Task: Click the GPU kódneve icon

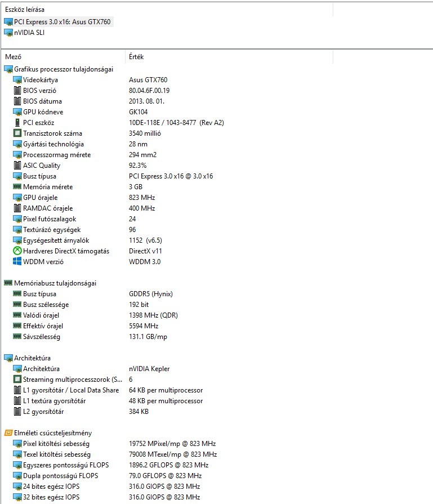Action: [x=17, y=112]
